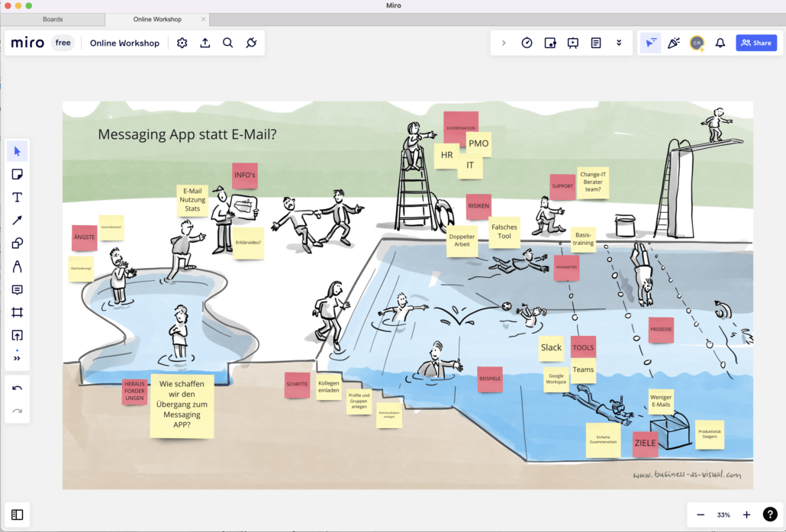
Task: Expand more tools in left toolbar
Action: [x=18, y=357]
